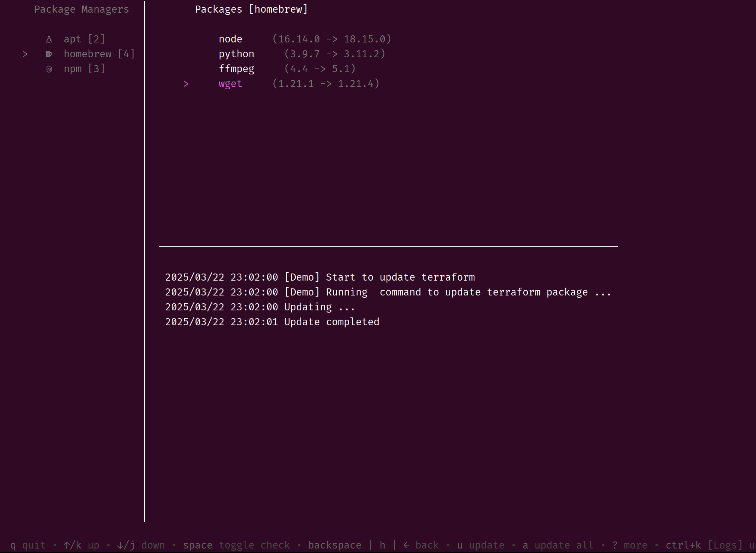This screenshot has height=553, width=756.
Task: Select the highlighted wget package
Action: [x=231, y=84]
